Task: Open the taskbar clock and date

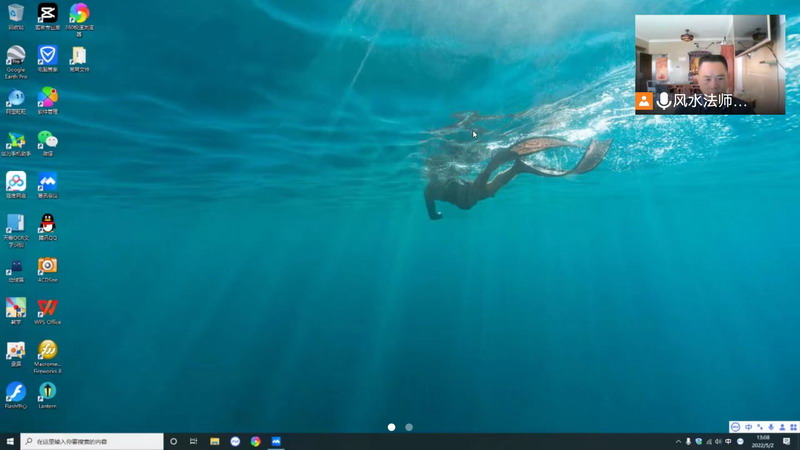Action: [763, 441]
